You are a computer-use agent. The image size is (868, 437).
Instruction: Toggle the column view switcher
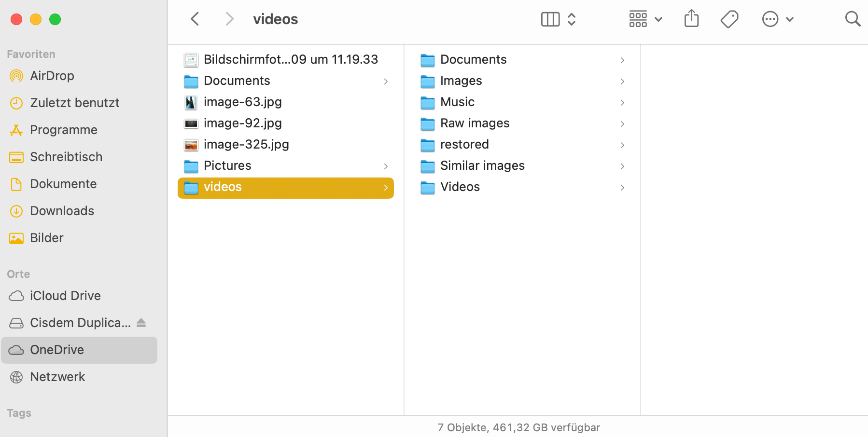(559, 19)
